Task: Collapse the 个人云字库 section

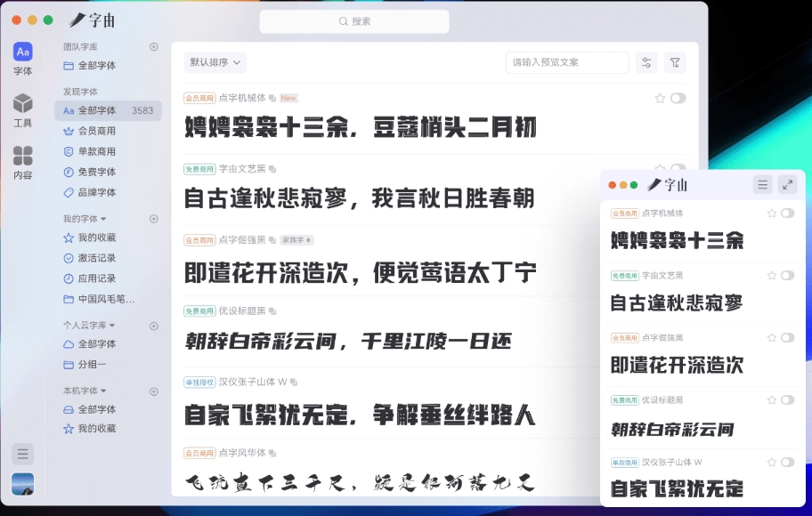Action: click(x=112, y=326)
